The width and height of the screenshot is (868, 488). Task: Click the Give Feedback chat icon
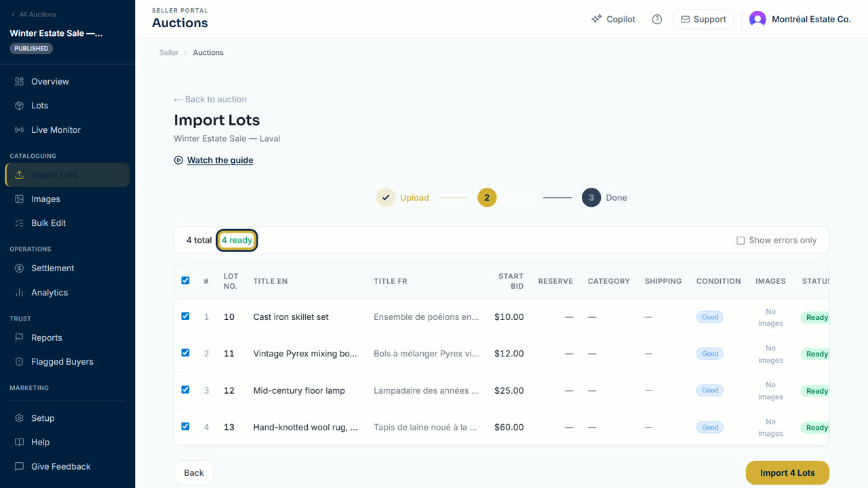click(19, 466)
